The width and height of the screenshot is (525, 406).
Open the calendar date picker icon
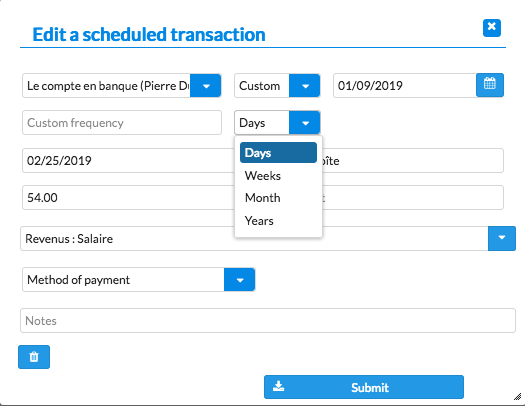490,85
